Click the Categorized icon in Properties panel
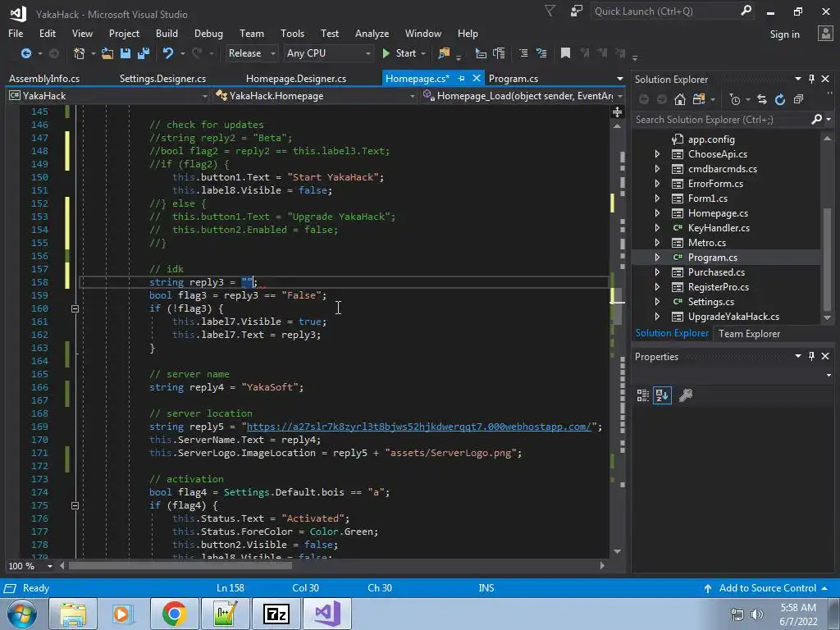This screenshot has width=840, height=630. pos(643,395)
